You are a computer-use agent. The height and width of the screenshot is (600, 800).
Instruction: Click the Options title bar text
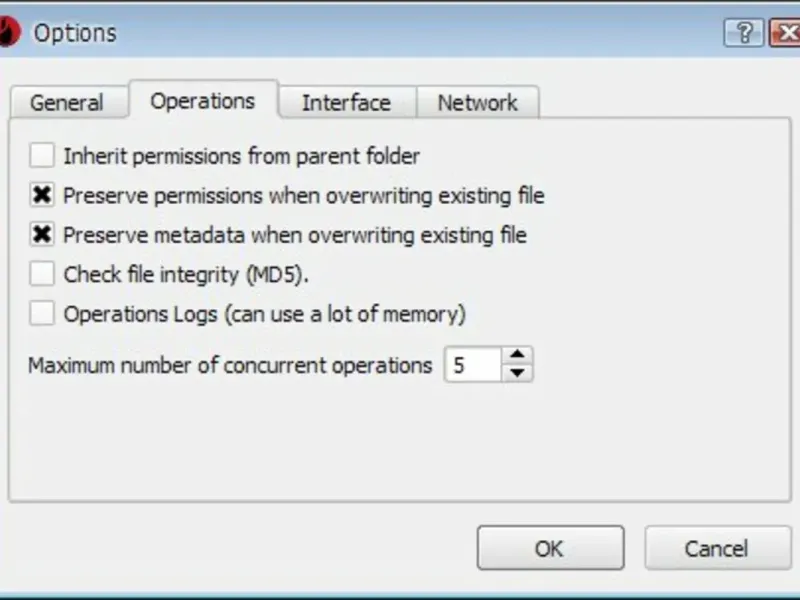coord(75,33)
